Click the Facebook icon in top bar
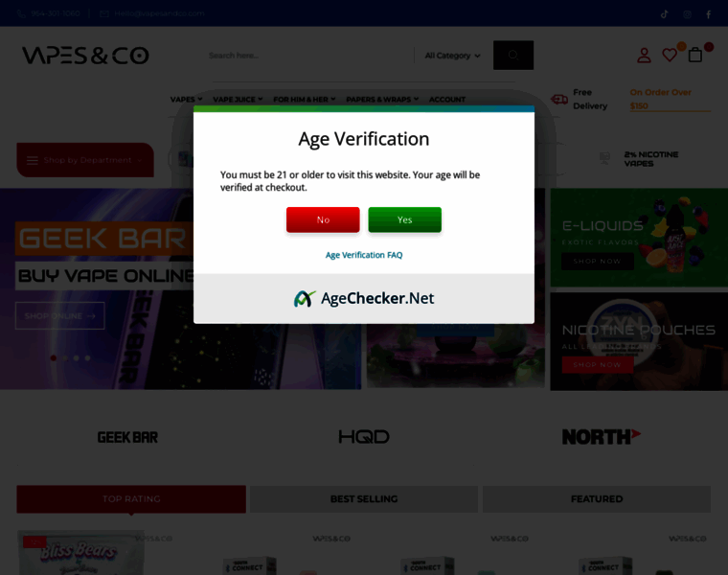 [x=709, y=14]
